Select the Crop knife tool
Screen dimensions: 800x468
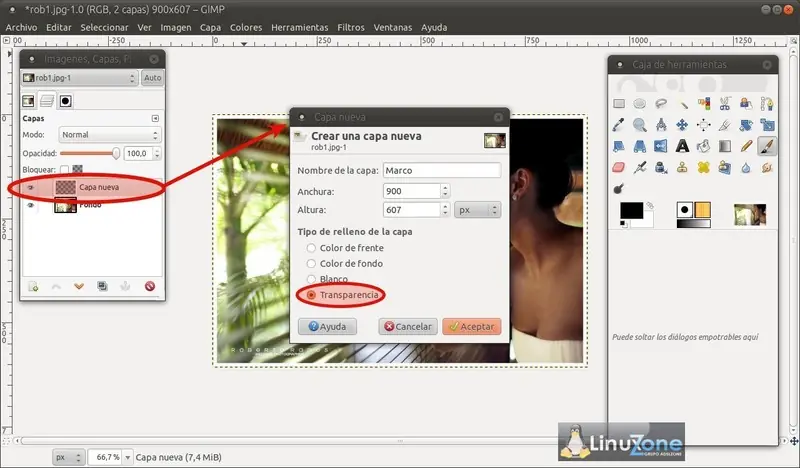pos(725,125)
